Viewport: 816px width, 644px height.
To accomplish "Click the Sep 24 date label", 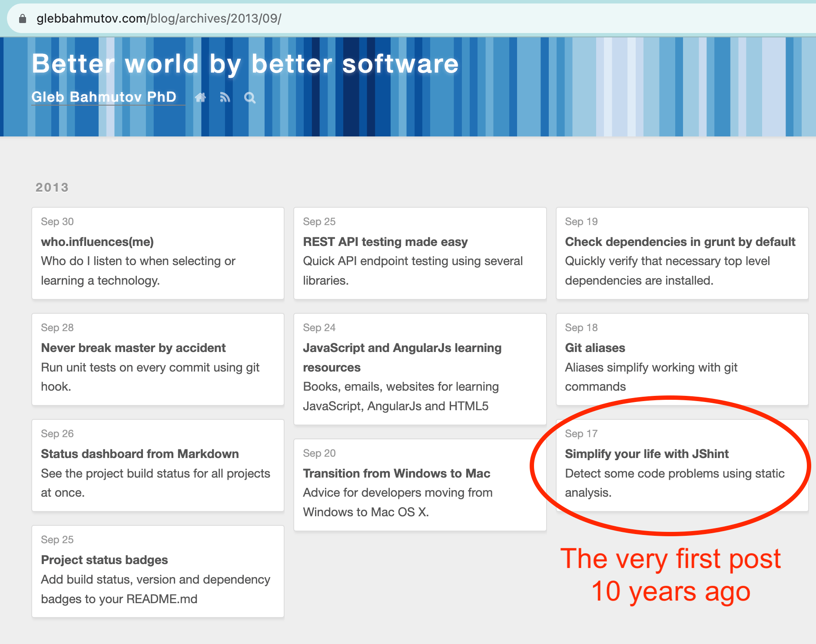I will [319, 328].
